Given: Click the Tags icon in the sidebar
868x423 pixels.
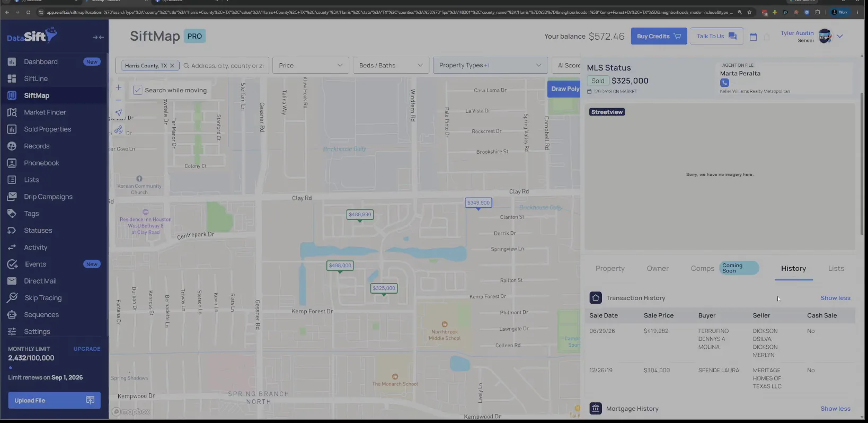Looking at the screenshot, I should tap(12, 214).
